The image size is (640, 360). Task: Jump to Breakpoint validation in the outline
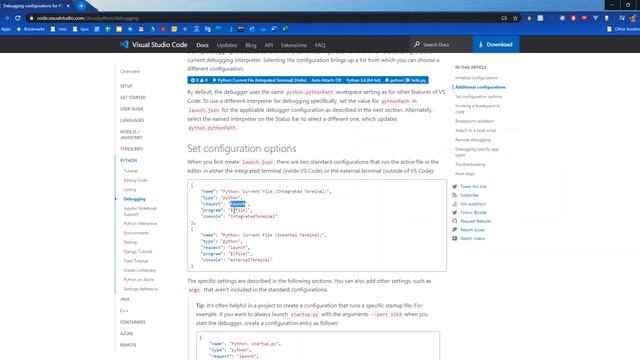pos(474,121)
